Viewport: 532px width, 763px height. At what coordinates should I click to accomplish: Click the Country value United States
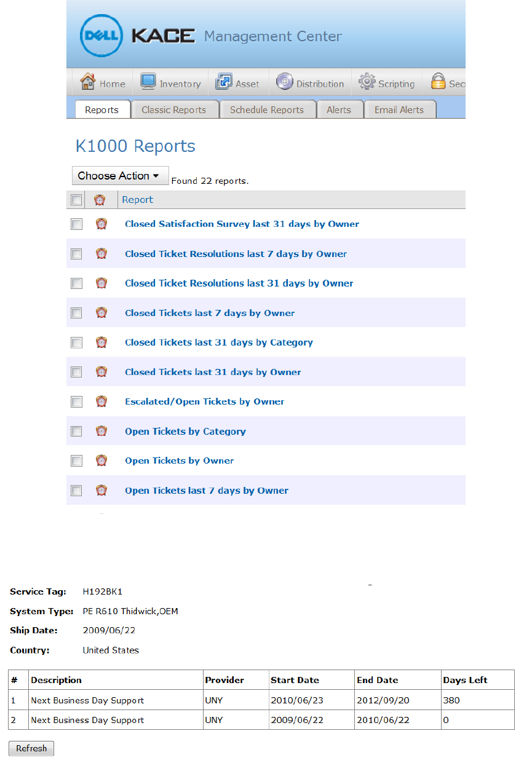111,650
